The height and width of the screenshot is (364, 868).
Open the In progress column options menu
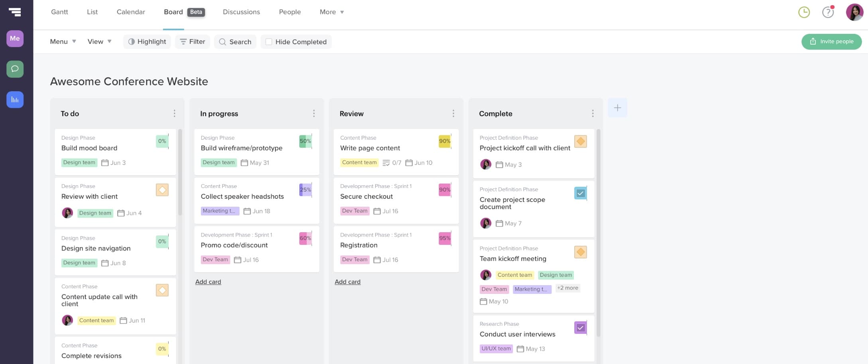click(314, 113)
